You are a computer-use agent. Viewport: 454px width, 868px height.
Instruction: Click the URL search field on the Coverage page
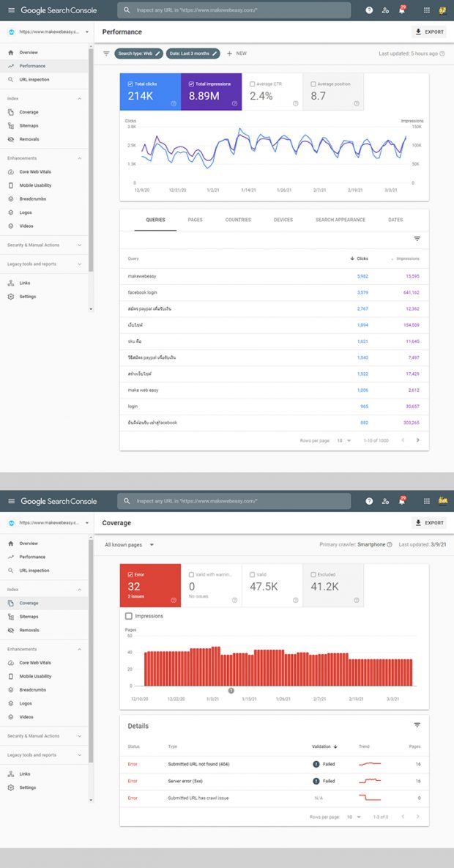[234, 501]
